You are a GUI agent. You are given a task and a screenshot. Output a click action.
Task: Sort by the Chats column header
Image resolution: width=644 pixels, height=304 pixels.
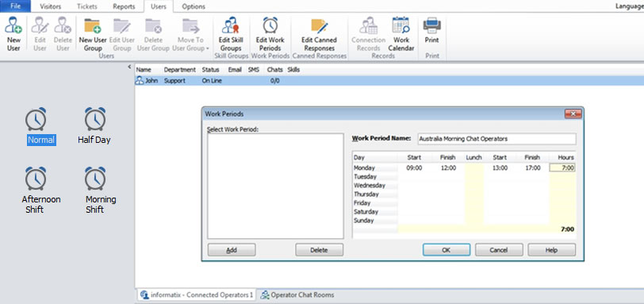point(274,70)
